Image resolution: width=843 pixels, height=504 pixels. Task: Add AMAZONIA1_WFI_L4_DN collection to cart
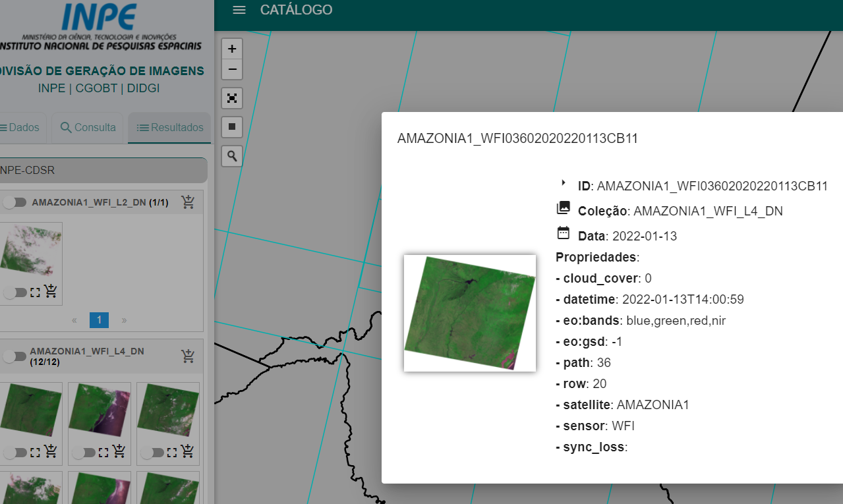tap(188, 356)
